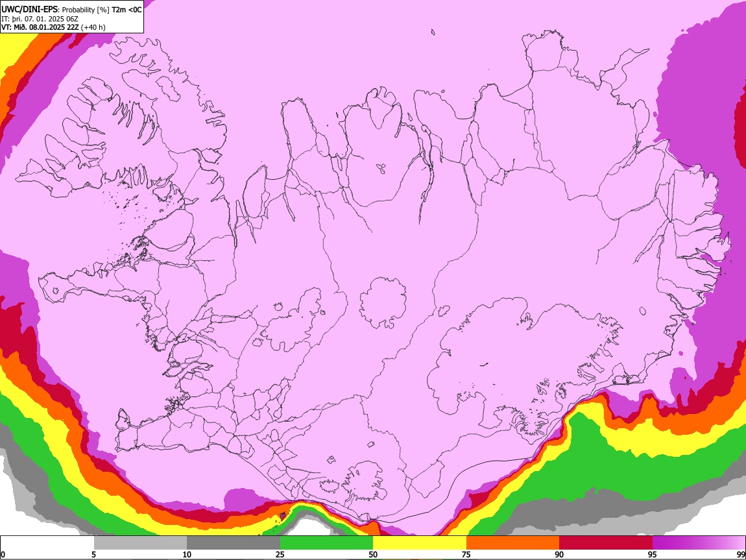Click the legend tick label '0'
Screen dimensions: 746x560
click(x=3, y=555)
